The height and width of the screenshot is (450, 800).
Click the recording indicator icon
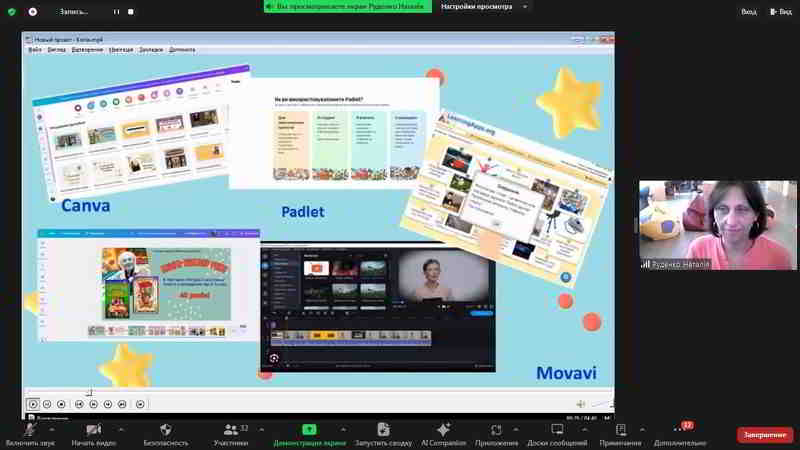click(x=33, y=11)
